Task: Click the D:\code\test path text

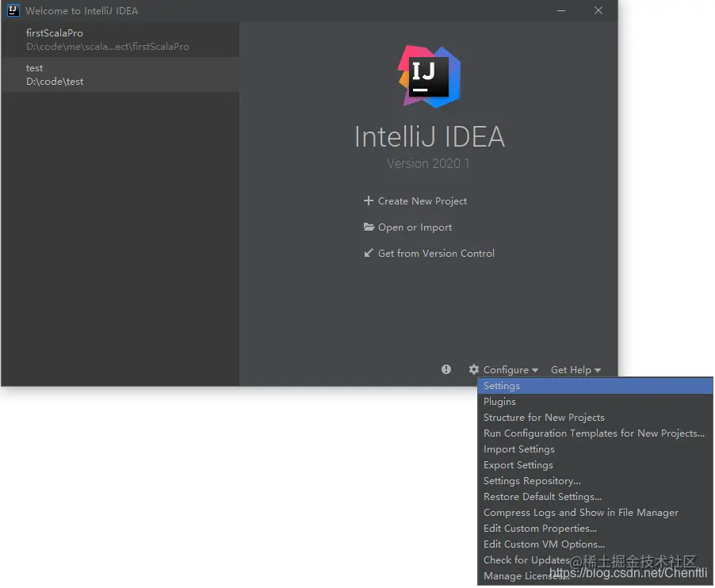Action: pos(55,82)
